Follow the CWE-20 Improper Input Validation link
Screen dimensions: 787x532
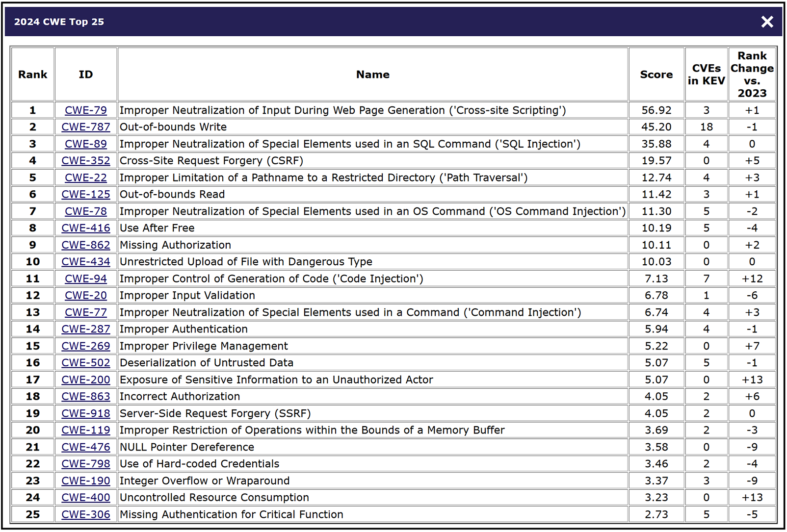coord(86,296)
